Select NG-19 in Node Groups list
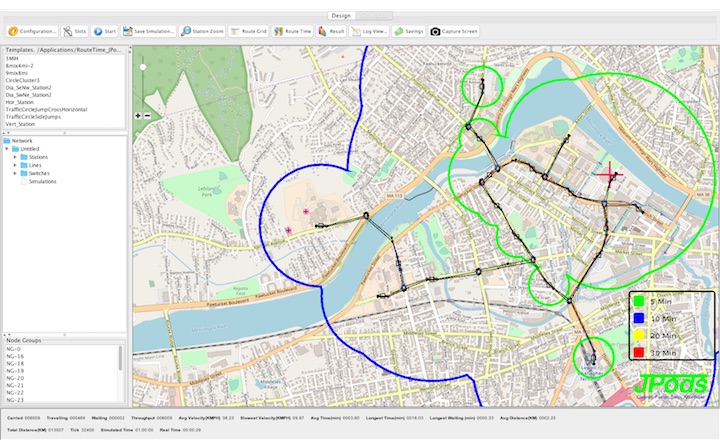720x440 pixels. pyautogui.click(x=15, y=371)
